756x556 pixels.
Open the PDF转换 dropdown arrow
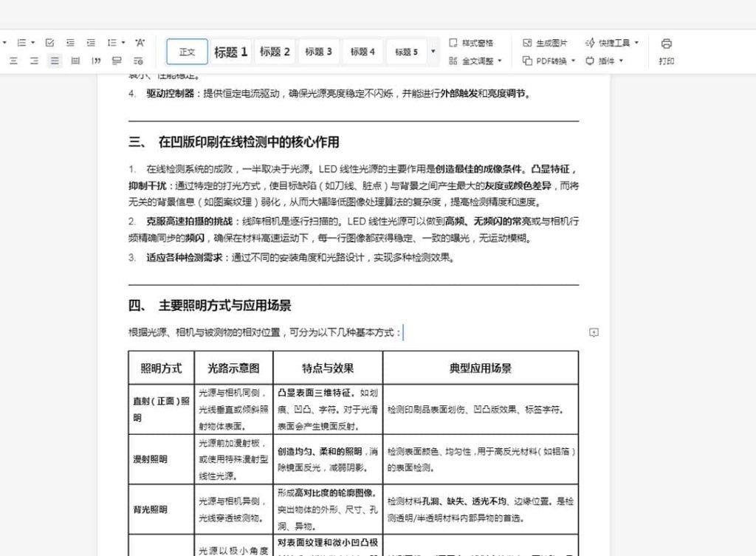pyautogui.click(x=573, y=60)
